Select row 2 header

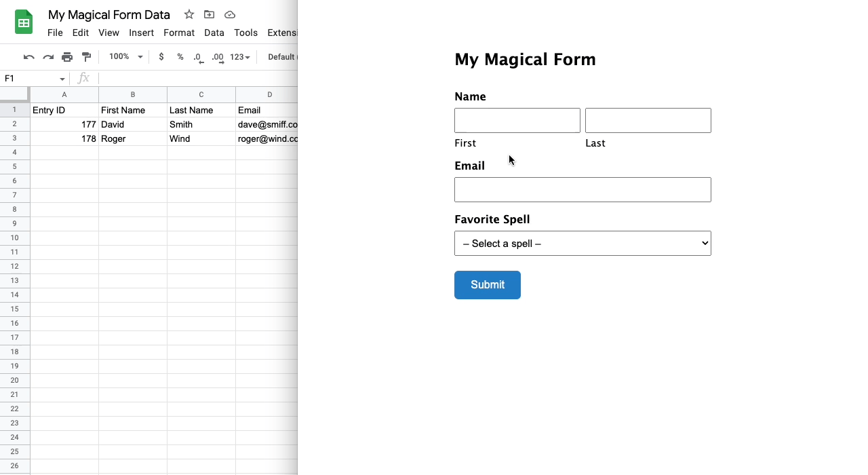pos(14,124)
